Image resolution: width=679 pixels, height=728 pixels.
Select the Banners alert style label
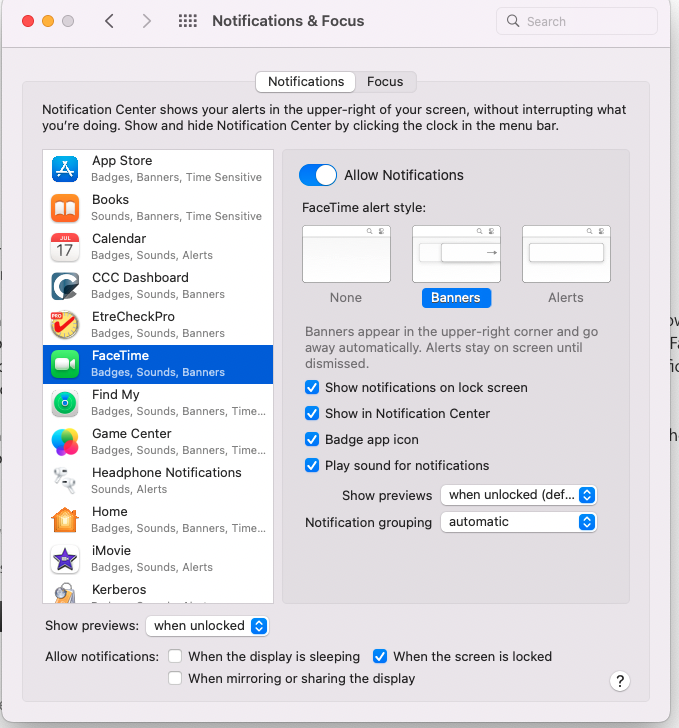point(456,298)
